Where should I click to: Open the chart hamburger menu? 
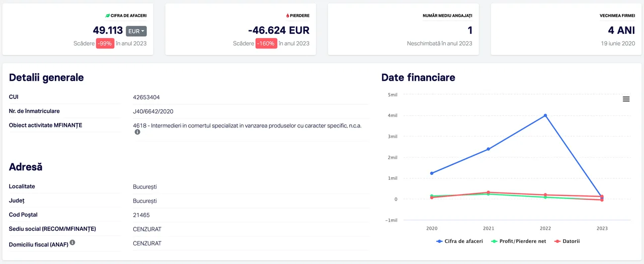click(626, 99)
